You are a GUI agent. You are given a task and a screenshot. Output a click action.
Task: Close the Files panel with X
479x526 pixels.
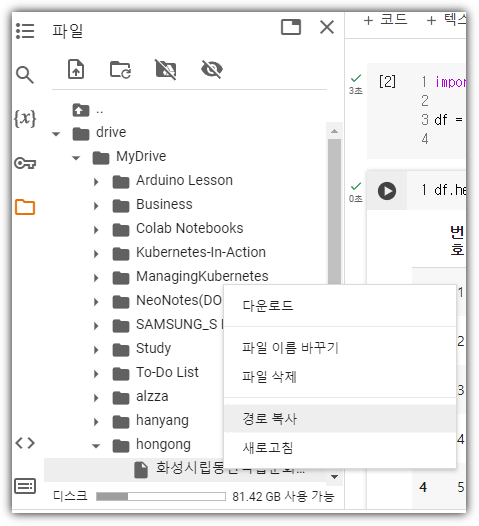click(x=327, y=27)
